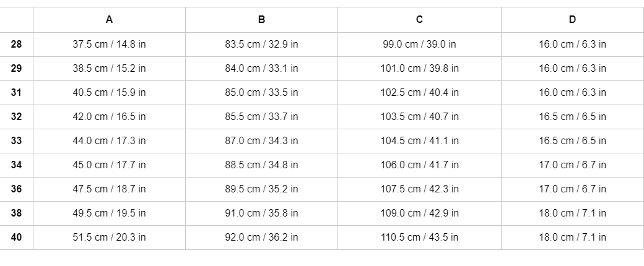
Task: Click the size 40 row header
Action: (17, 238)
